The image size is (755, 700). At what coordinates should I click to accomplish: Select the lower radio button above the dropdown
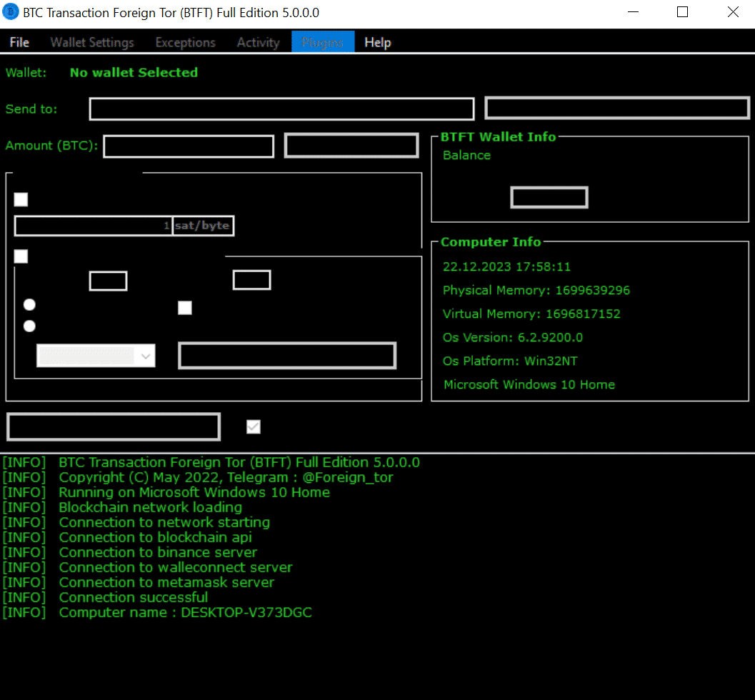click(29, 326)
